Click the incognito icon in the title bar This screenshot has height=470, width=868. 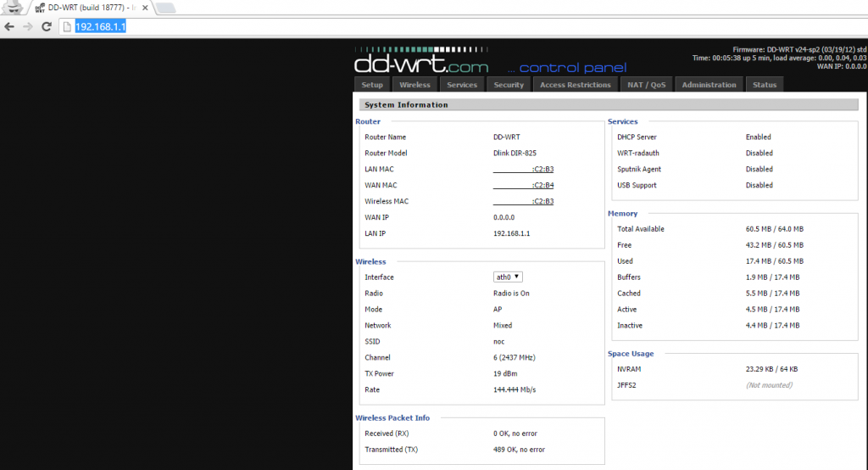coord(13,7)
